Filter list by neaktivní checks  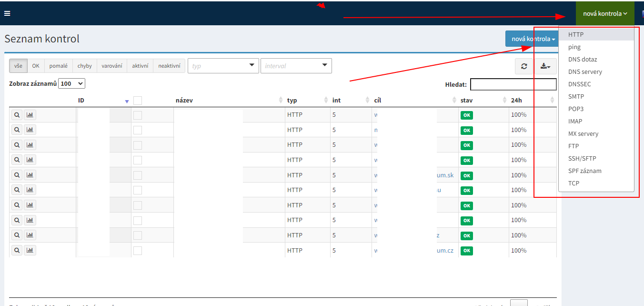tap(169, 66)
